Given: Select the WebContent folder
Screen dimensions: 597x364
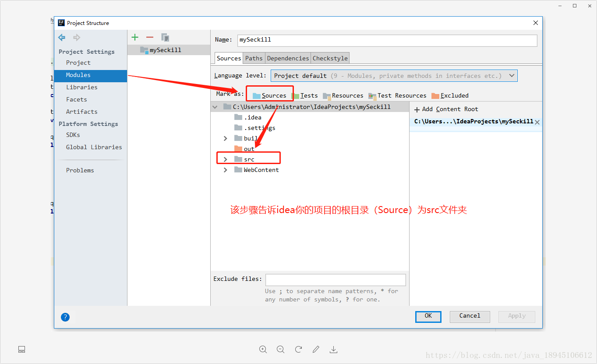Looking at the screenshot, I should tap(257, 170).
